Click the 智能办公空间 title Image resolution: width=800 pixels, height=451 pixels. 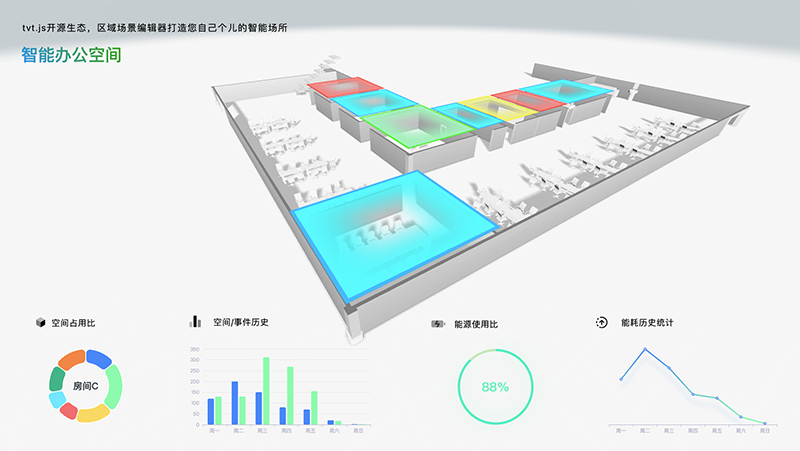coord(71,55)
